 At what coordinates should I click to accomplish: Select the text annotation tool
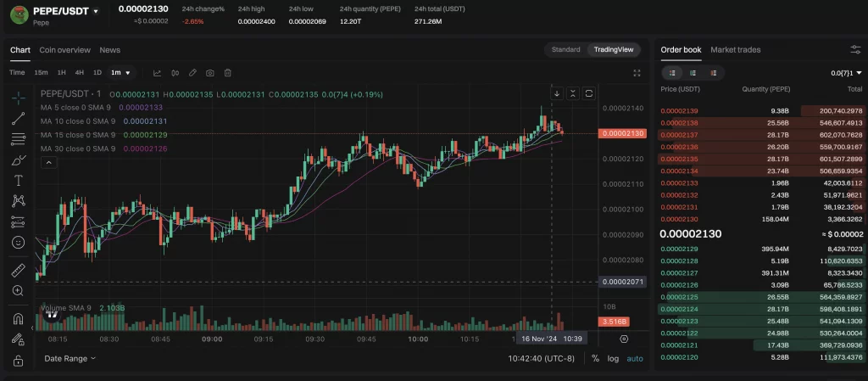coord(19,181)
